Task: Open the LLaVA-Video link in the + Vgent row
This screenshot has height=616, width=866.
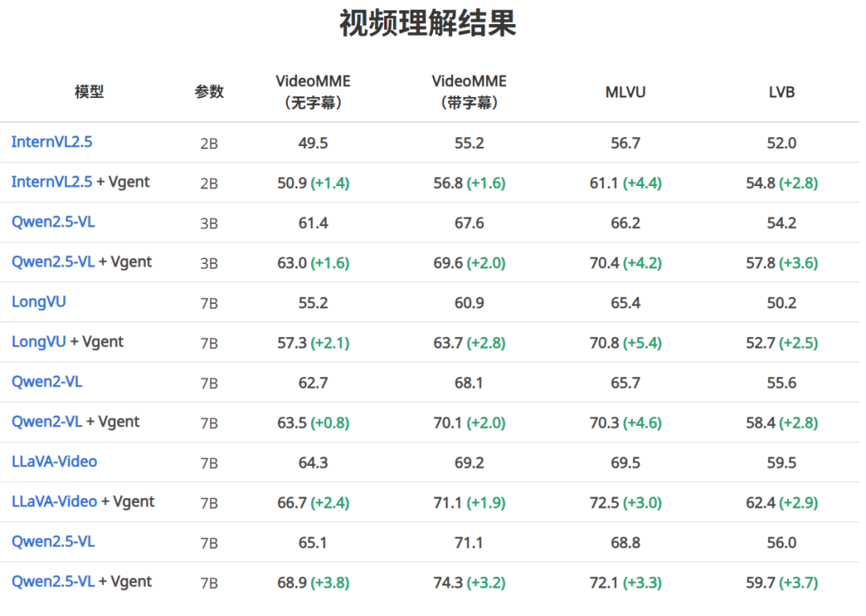Action: 55,501
